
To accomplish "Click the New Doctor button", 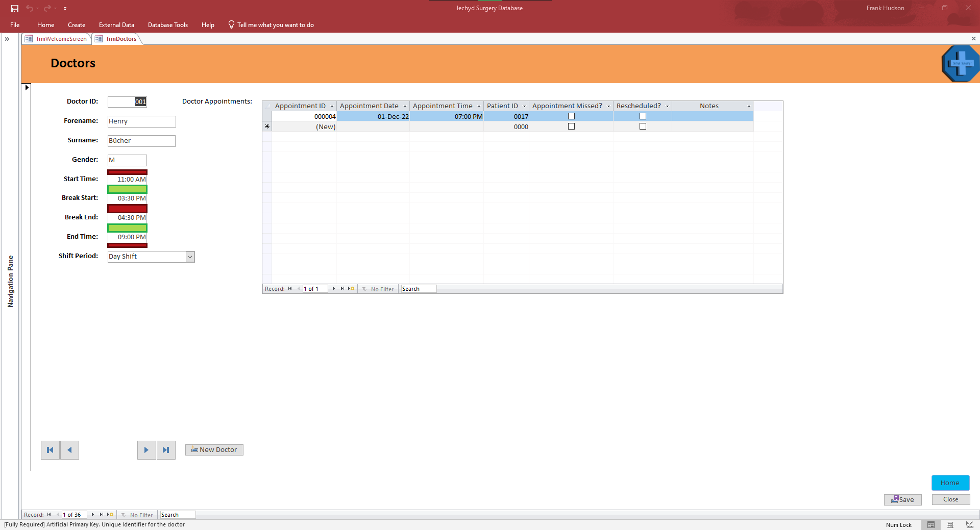I will coord(214,450).
